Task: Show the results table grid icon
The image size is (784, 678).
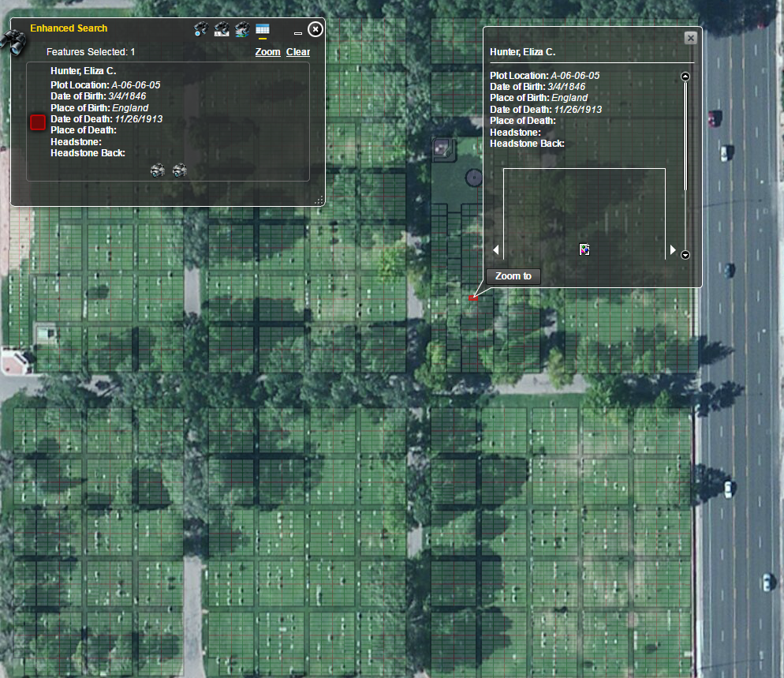Action: click(x=263, y=30)
